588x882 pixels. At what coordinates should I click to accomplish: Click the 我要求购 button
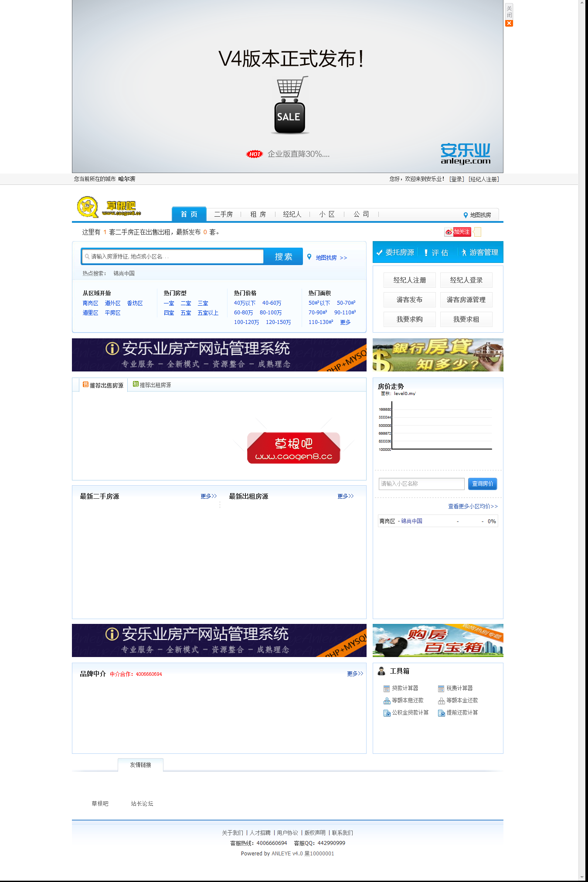click(409, 319)
